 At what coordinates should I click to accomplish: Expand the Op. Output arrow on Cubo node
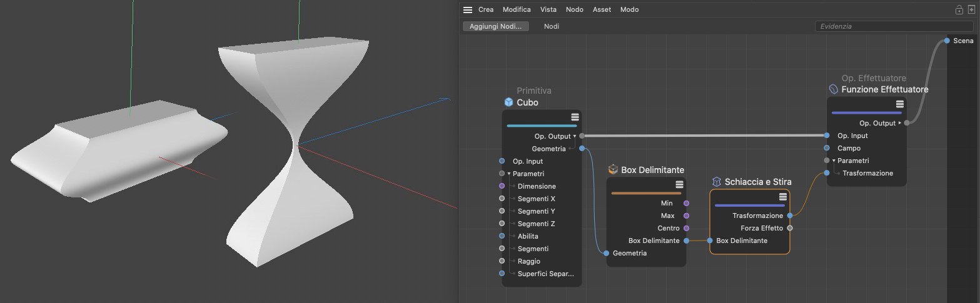pyautogui.click(x=575, y=136)
